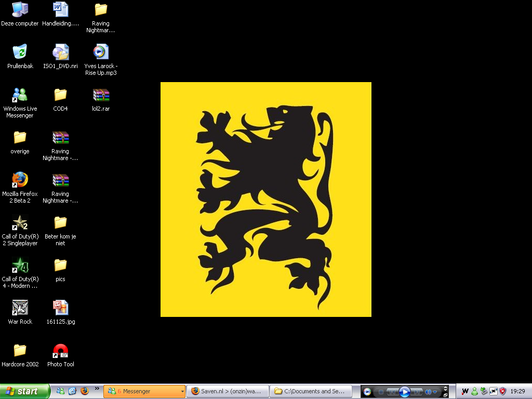This screenshot has height=399, width=532.
Task: Select the overige folder icon
Action: [20, 142]
